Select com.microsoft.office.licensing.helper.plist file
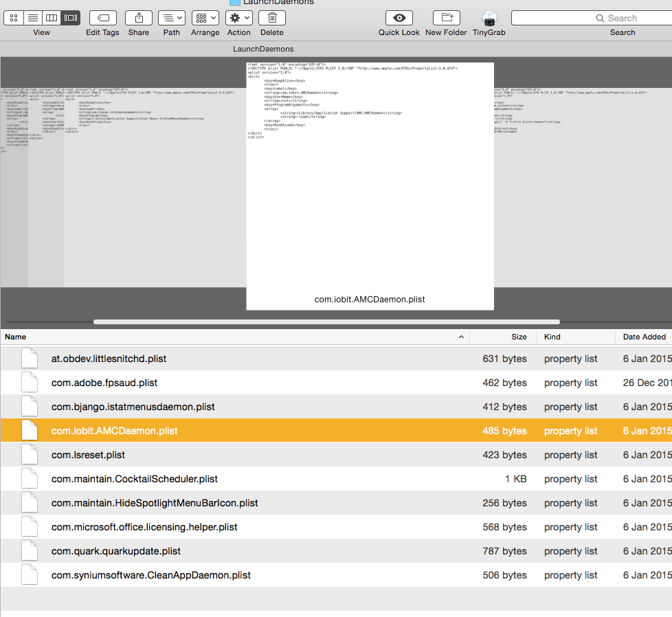672x617 pixels. point(144,526)
